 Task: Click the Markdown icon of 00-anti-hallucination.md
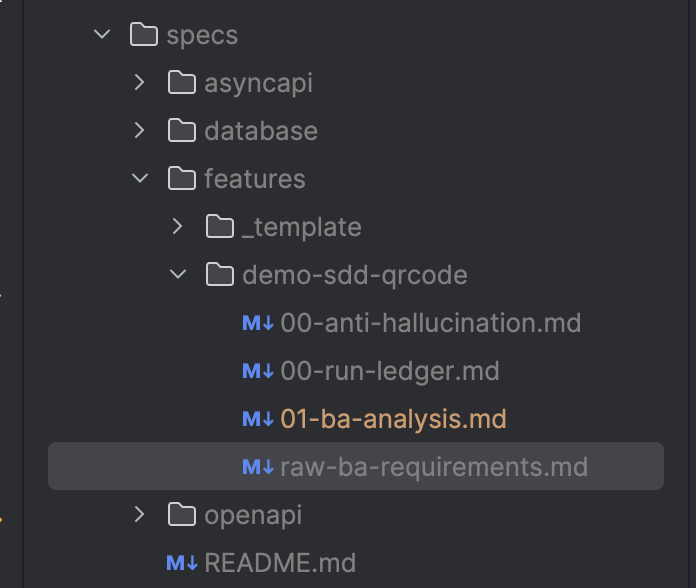tap(258, 323)
